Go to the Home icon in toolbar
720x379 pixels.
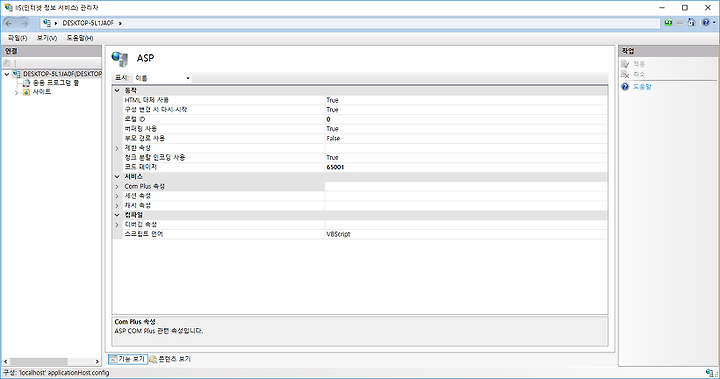tap(692, 23)
